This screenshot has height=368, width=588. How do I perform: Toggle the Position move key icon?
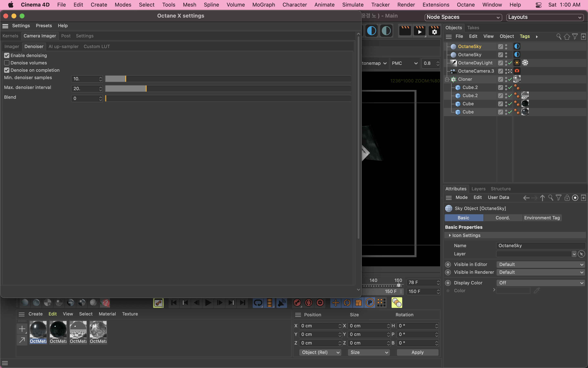click(x=336, y=303)
